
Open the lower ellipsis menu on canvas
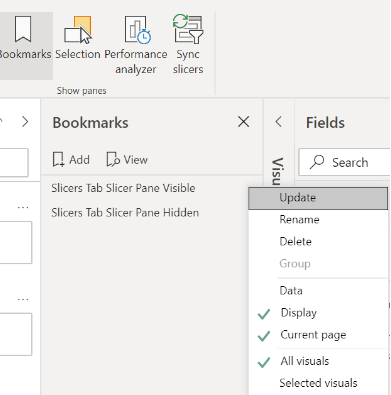(23, 300)
